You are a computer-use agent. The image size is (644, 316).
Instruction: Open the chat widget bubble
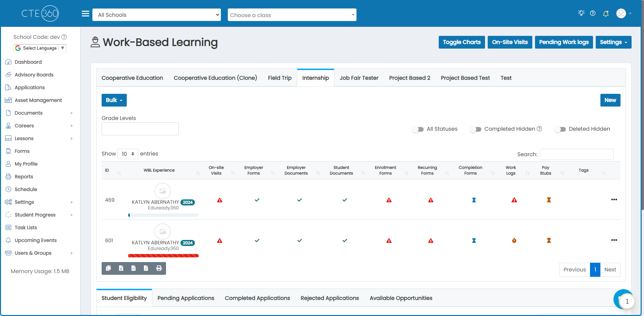coord(624,299)
